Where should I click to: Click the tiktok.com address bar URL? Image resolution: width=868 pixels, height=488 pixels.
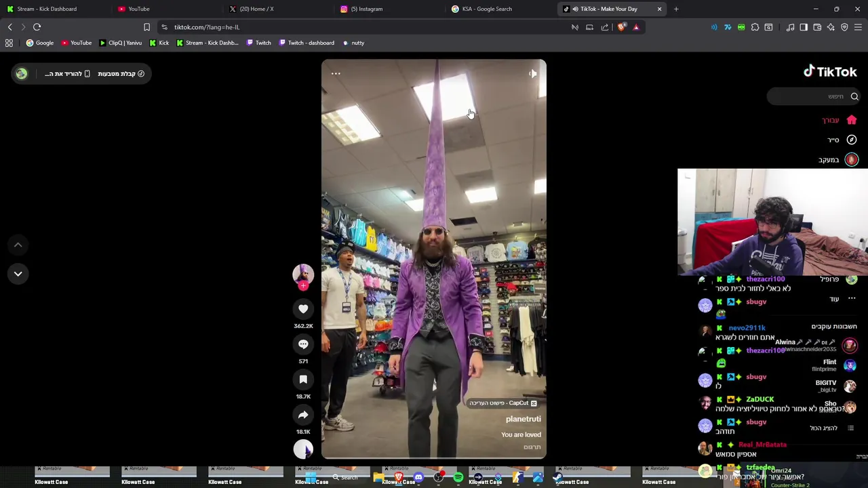coord(207,27)
